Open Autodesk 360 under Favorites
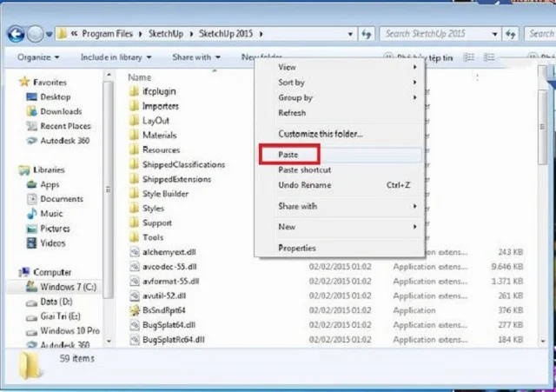 pyautogui.click(x=64, y=141)
